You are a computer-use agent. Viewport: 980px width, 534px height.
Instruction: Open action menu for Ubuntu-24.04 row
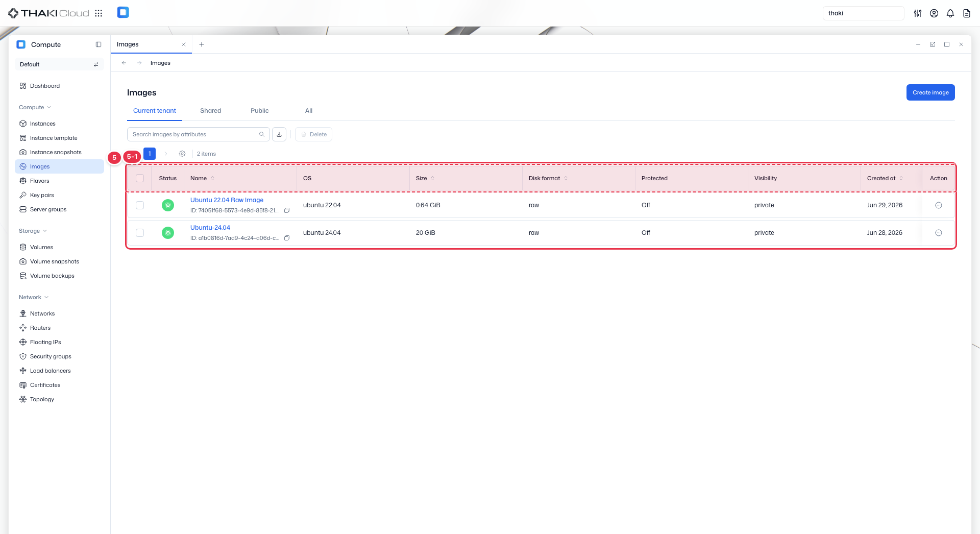point(938,233)
